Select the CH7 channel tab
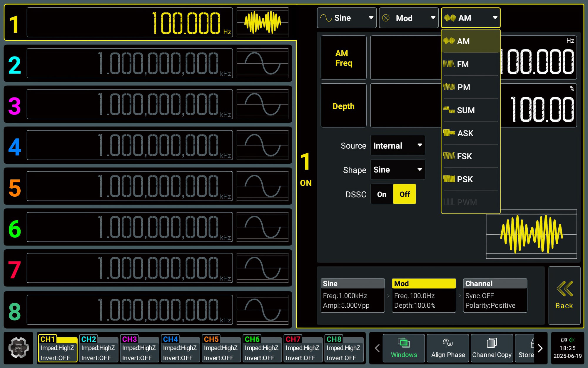This screenshot has width=588, height=368. pyautogui.click(x=303, y=349)
